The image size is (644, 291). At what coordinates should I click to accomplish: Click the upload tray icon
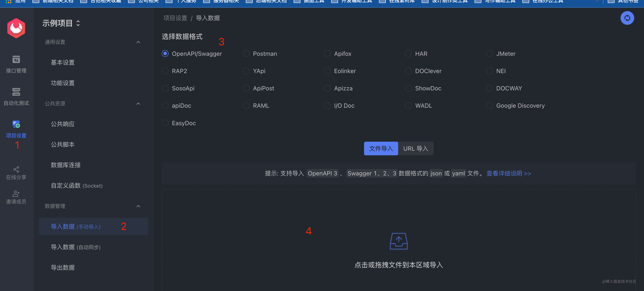(x=399, y=241)
